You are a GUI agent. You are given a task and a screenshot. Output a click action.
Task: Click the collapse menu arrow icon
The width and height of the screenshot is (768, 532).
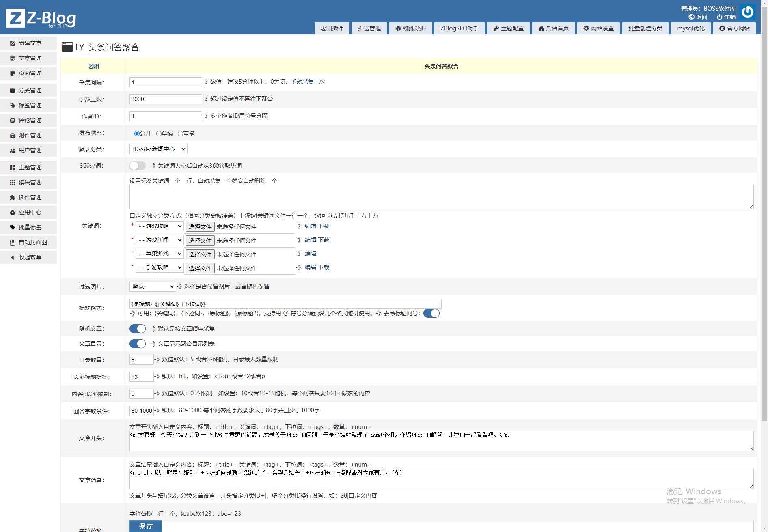(x=13, y=257)
